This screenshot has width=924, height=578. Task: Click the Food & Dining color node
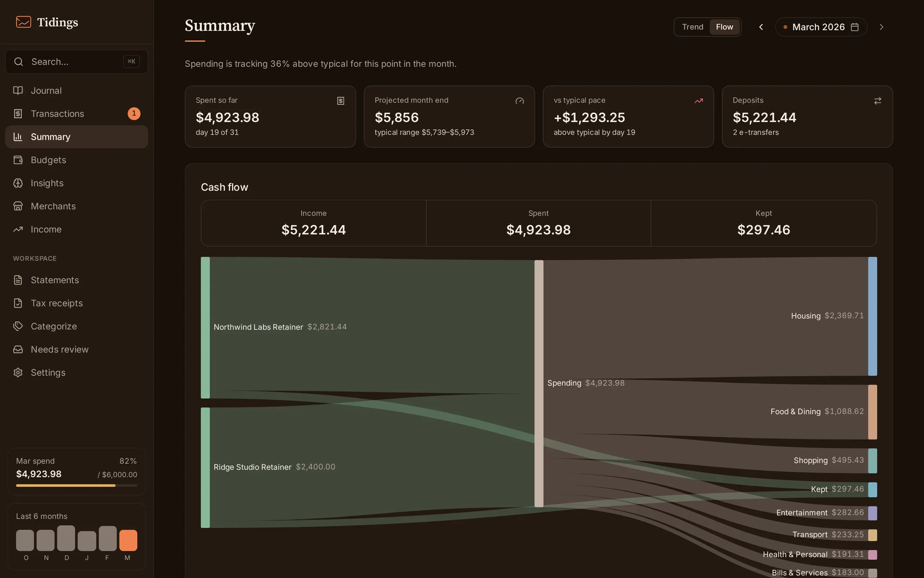coord(872,412)
